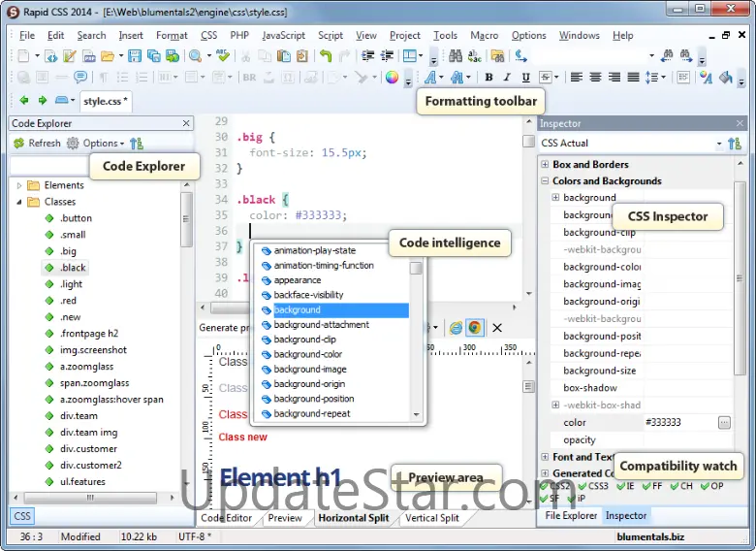The height and width of the screenshot is (551, 756).
Task: Expand the Box and Borders section
Action: pos(545,165)
